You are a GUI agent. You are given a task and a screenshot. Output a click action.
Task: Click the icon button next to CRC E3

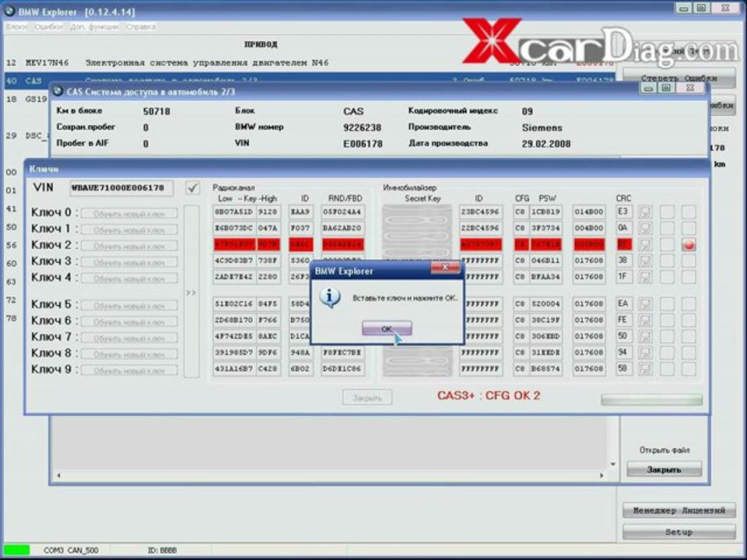(644, 212)
